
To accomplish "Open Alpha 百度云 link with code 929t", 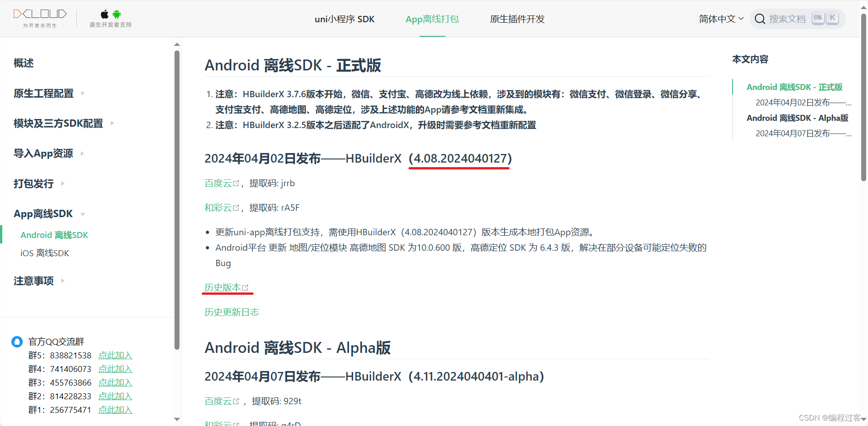I will (x=218, y=401).
